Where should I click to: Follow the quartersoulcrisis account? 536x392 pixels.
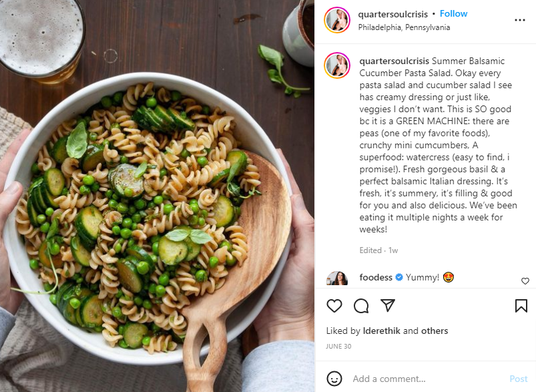pyautogui.click(x=453, y=13)
